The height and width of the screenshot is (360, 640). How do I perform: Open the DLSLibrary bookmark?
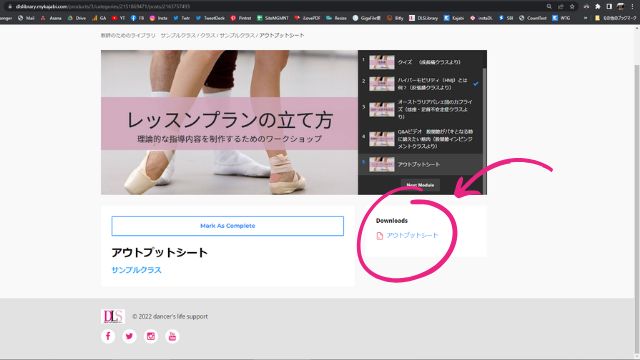tap(424, 18)
